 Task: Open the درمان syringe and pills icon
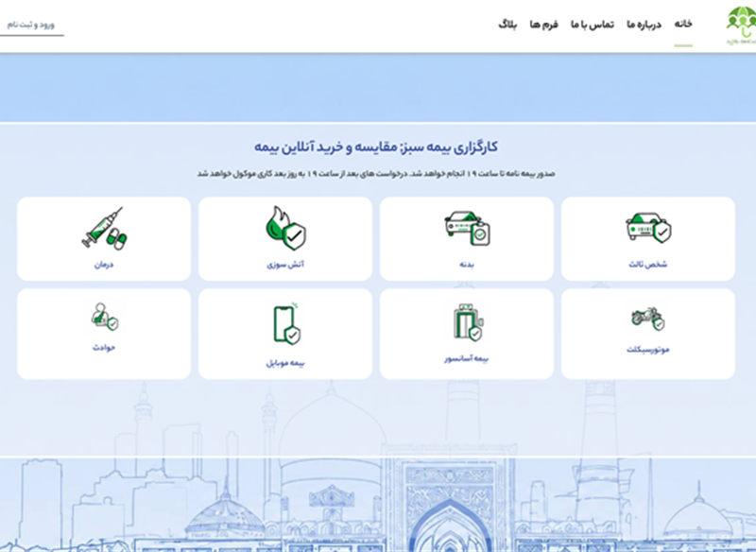tap(104, 229)
